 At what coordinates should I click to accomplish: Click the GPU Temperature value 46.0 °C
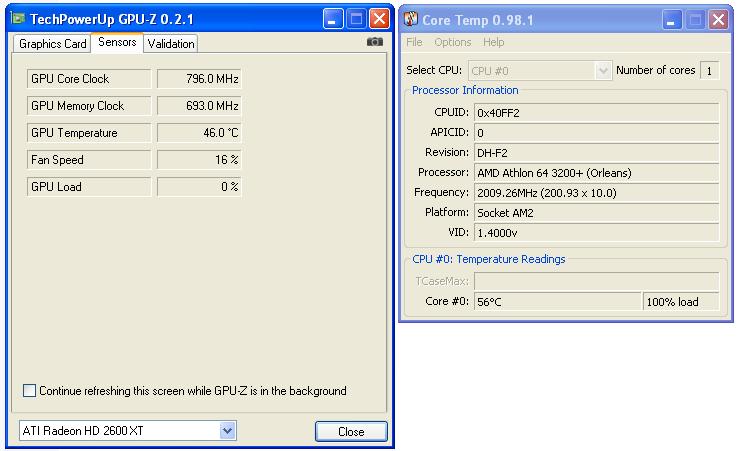[x=199, y=133]
